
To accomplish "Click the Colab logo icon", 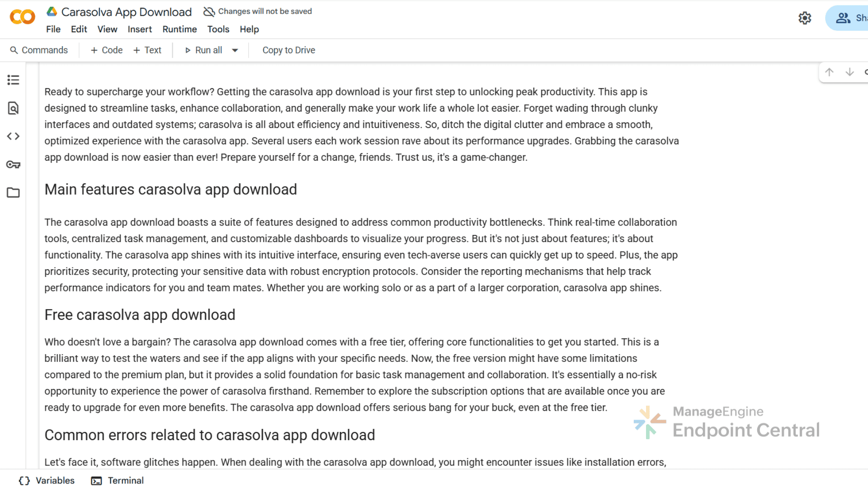I will click(22, 17).
